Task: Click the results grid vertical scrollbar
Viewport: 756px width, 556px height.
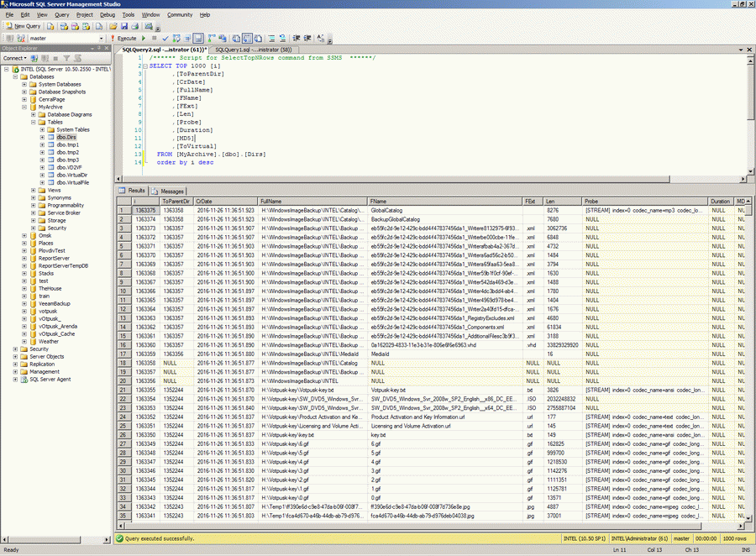Action: click(x=748, y=359)
